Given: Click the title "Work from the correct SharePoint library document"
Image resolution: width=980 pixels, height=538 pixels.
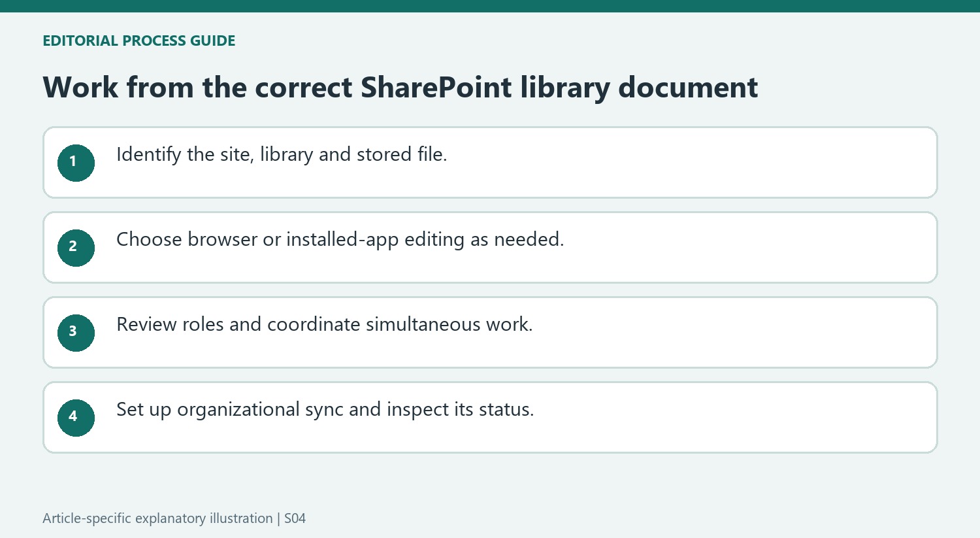Looking at the screenshot, I should pos(400,88).
